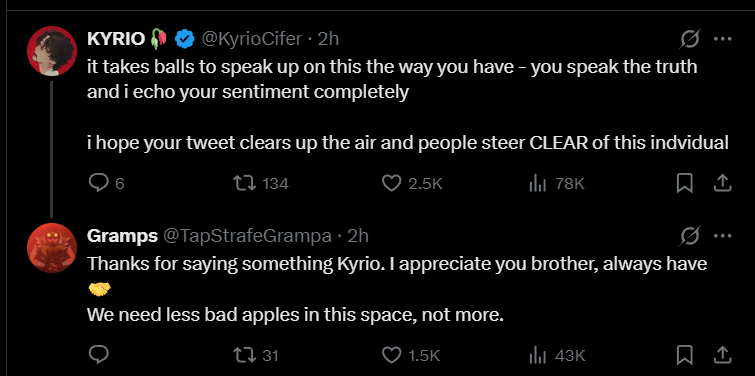The height and width of the screenshot is (376, 755).
Task: Reply to Gramps' tweet
Action: (99, 356)
